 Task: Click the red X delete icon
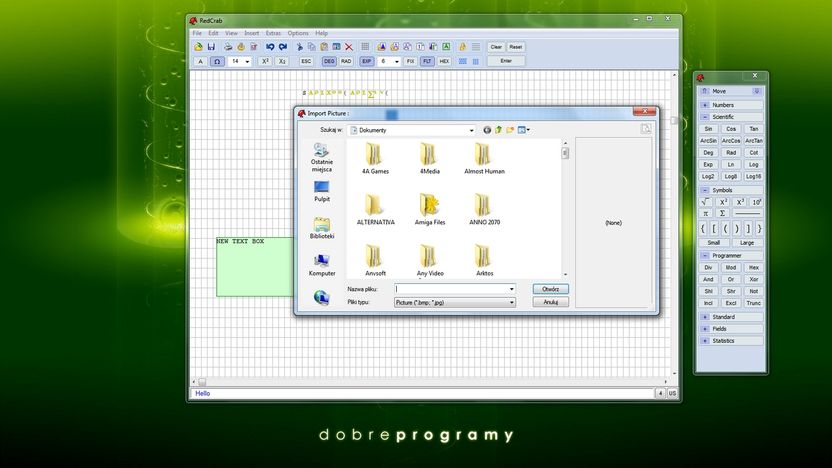349,47
